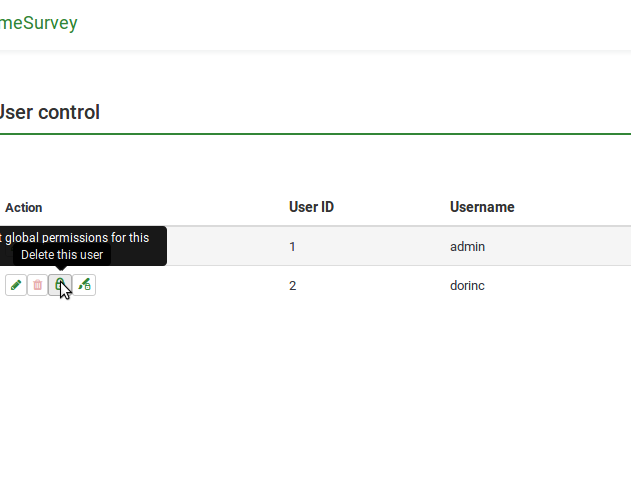Sort table by the Username header

coord(482,207)
